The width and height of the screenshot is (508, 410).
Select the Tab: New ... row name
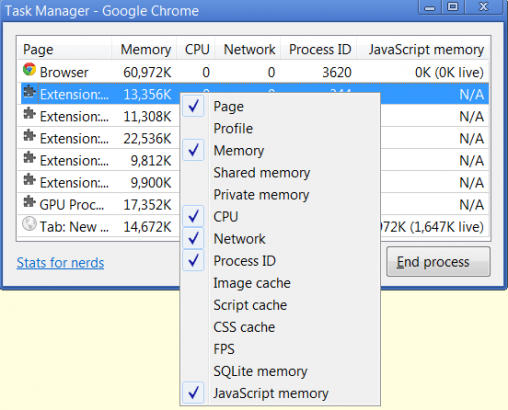[x=74, y=227]
